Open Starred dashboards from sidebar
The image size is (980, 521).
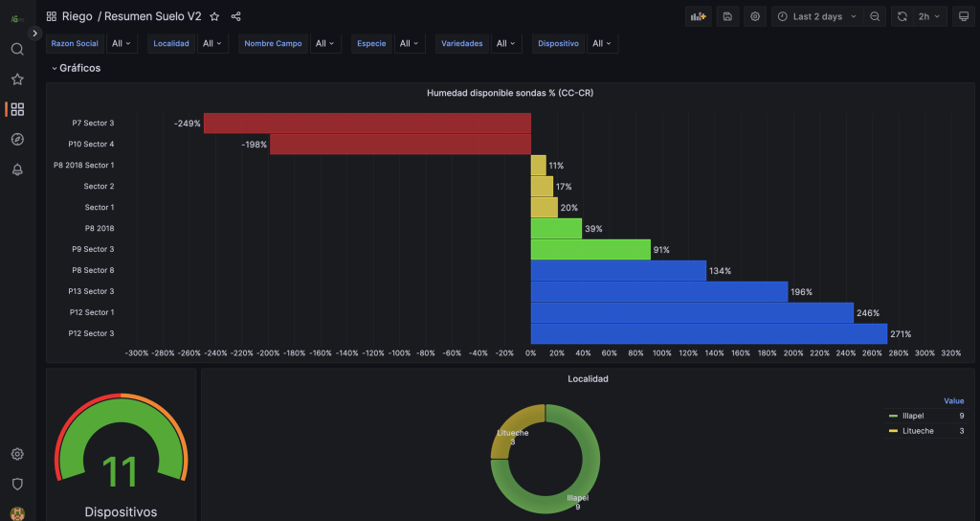coord(17,79)
